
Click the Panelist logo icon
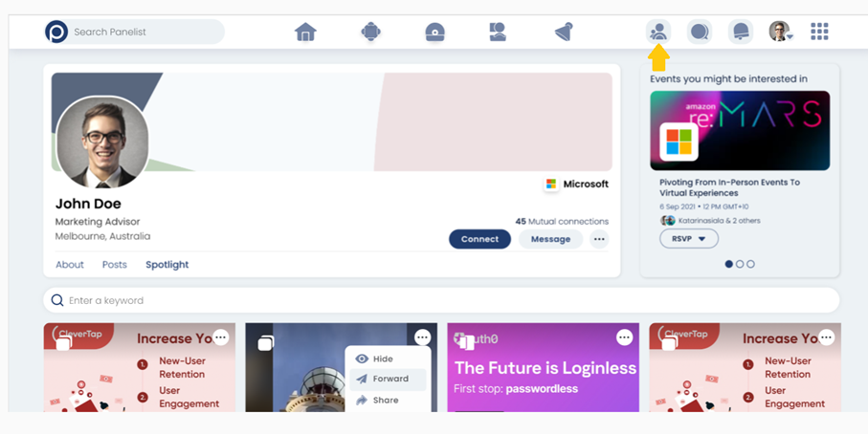point(56,33)
